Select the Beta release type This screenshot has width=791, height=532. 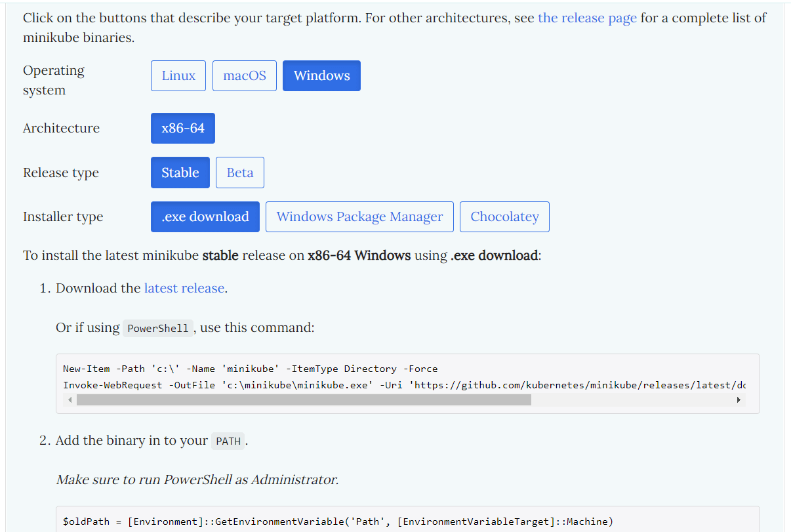[x=240, y=173]
